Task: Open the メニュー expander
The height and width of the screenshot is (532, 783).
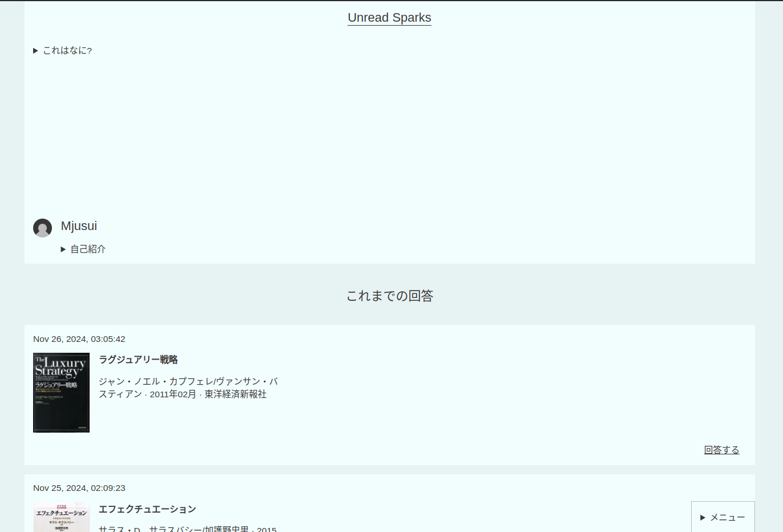Action: pos(723,517)
